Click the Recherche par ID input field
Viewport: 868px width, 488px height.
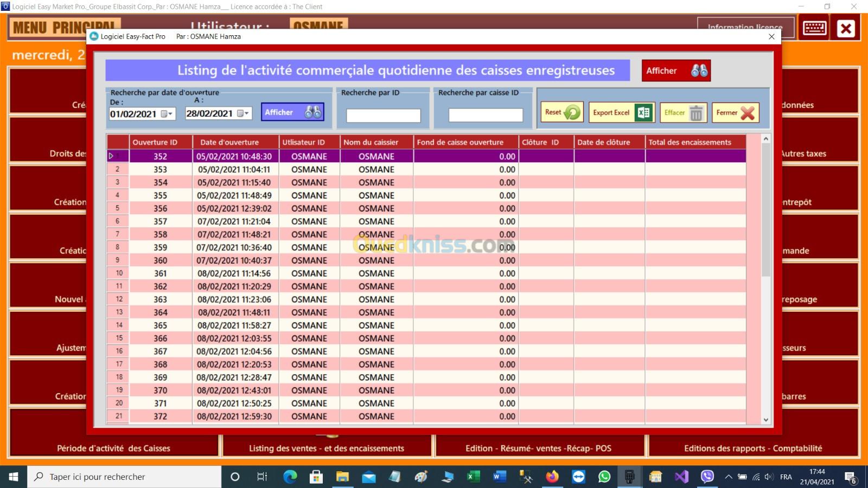(x=383, y=115)
